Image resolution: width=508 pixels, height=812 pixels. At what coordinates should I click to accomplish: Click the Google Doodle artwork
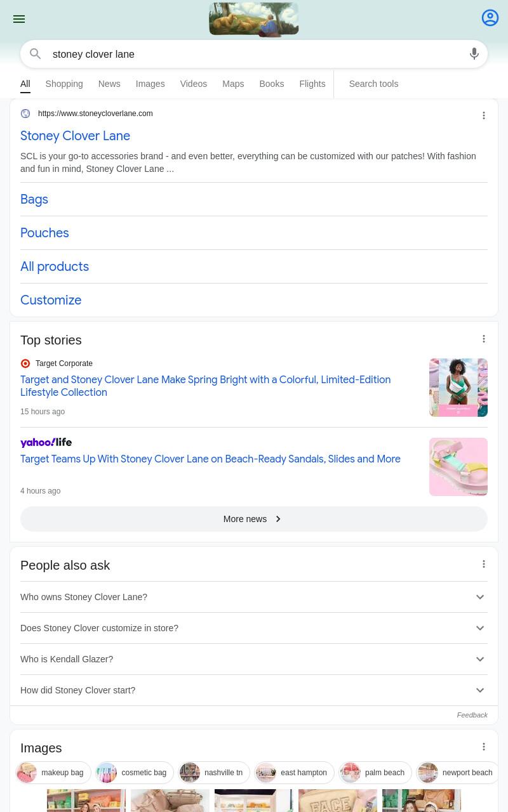(x=254, y=19)
